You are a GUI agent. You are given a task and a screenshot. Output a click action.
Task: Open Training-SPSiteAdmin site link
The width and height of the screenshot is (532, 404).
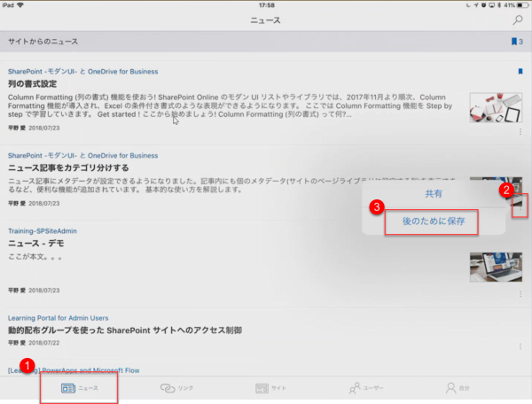[x=43, y=231]
